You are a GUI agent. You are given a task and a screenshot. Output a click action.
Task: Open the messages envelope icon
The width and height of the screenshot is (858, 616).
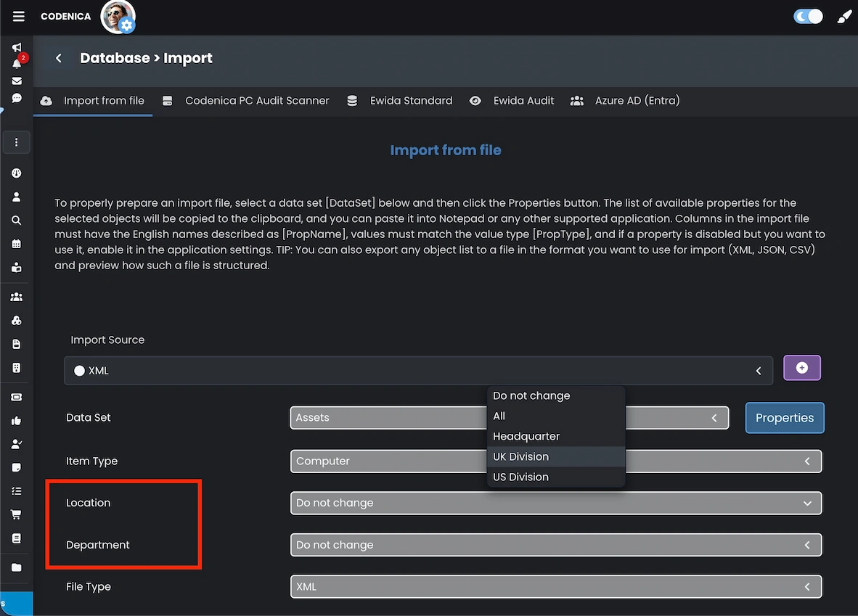point(16,81)
